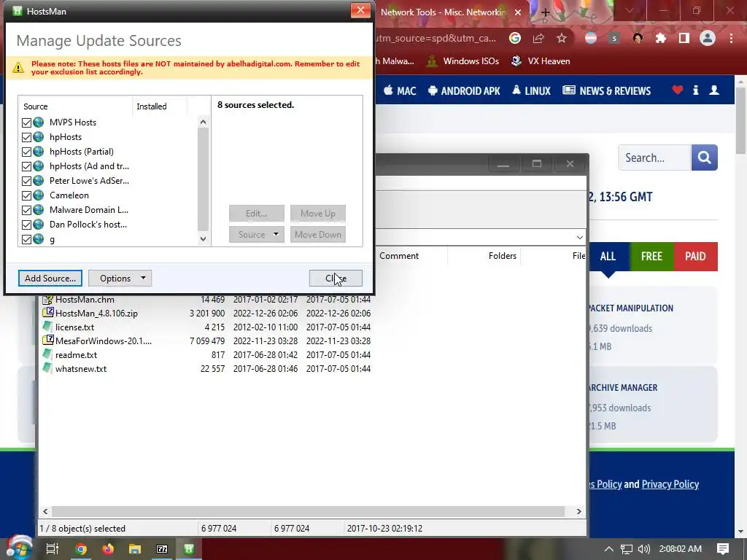Select whatsnew.txt in the file list
Viewport: 747px width, 560px height.
pos(81,368)
